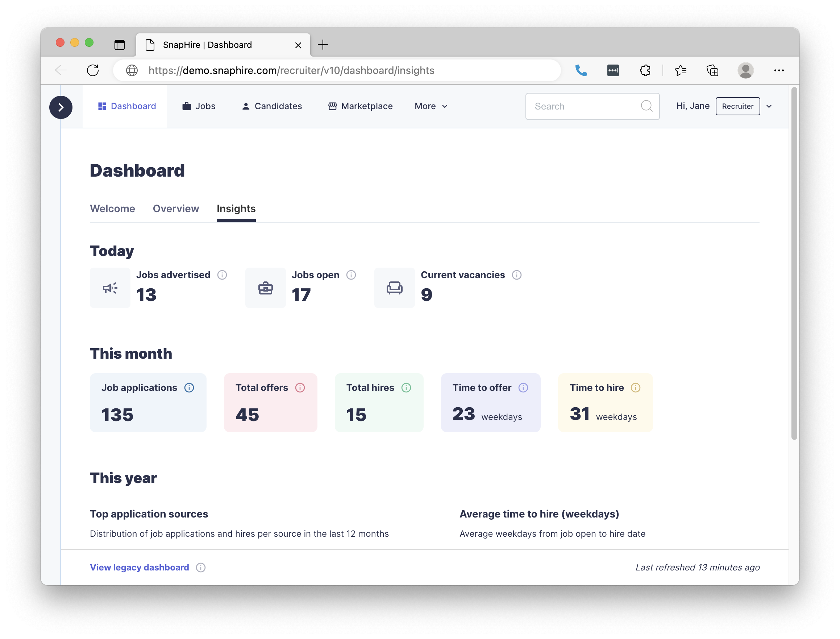Click Current vacancies info icon

click(x=516, y=275)
